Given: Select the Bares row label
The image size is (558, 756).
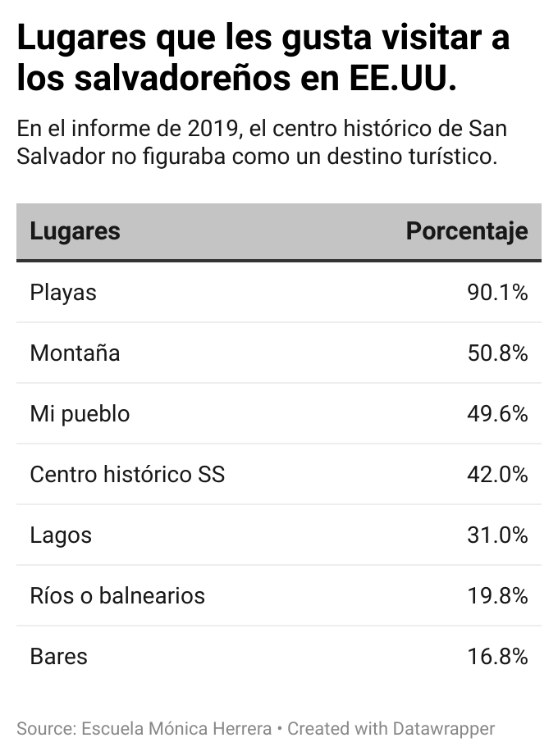Looking at the screenshot, I should tap(58, 657).
